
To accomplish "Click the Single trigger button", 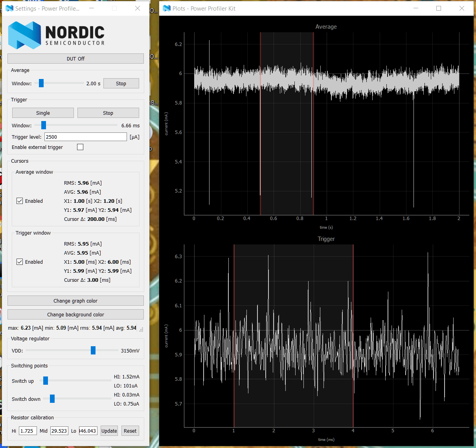I will [x=43, y=113].
